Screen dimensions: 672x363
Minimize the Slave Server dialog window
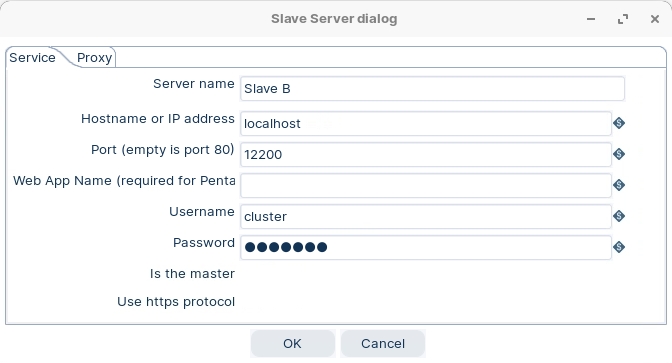[x=591, y=19]
